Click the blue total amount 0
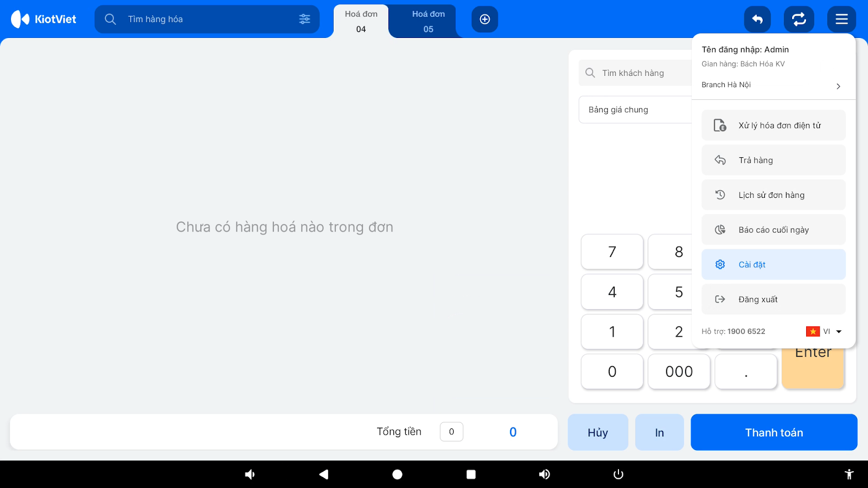The width and height of the screenshot is (868, 488). 513,432
